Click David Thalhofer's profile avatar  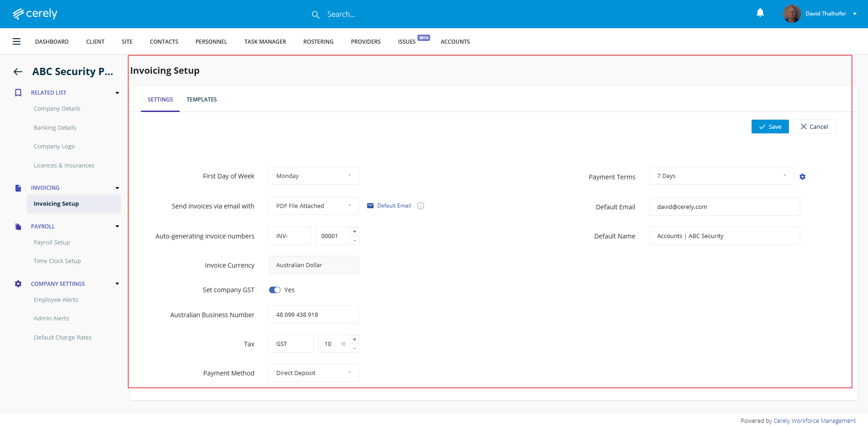(x=792, y=14)
